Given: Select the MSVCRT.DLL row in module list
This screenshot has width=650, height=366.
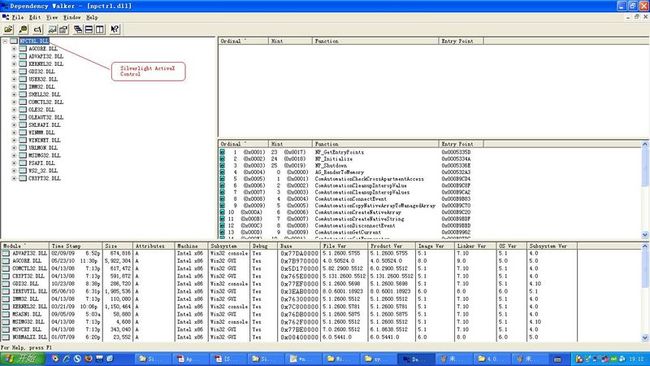Looking at the screenshot, I should pyautogui.click(x=290, y=330).
